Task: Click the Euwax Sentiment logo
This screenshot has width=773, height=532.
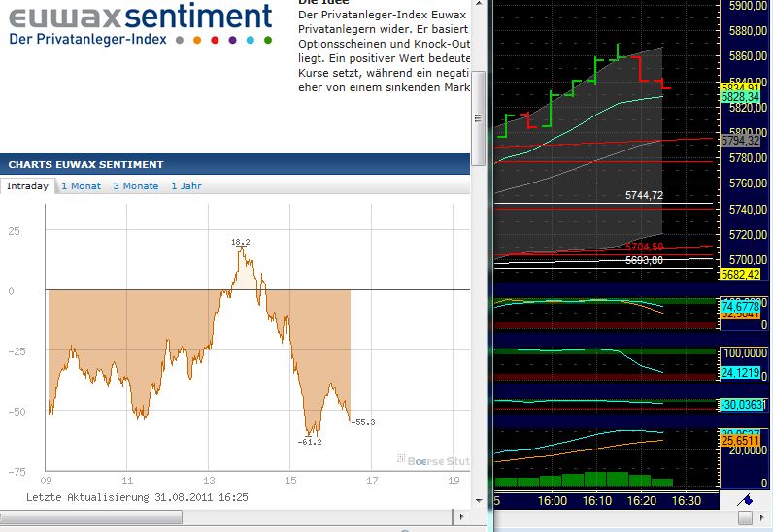Action: (141, 24)
